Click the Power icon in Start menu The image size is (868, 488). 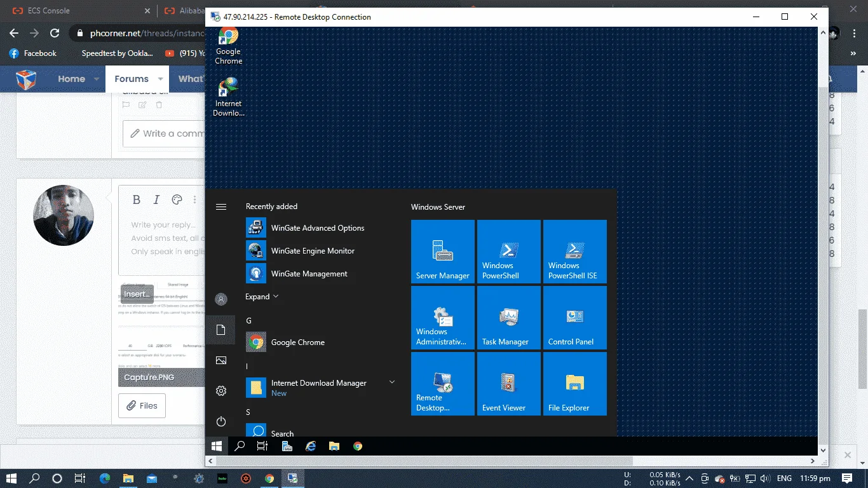pos(221,421)
